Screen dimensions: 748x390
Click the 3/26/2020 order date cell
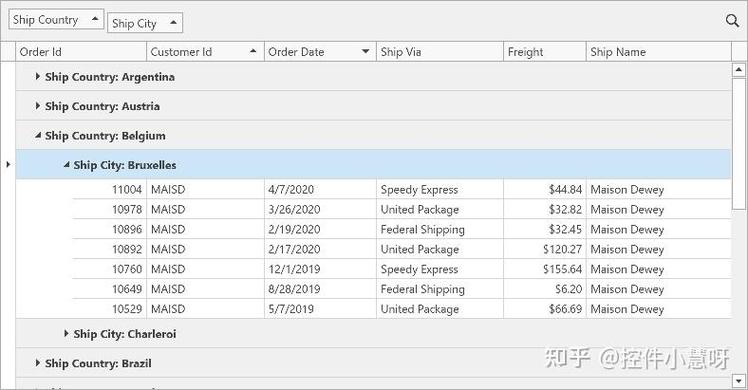click(x=320, y=209)
